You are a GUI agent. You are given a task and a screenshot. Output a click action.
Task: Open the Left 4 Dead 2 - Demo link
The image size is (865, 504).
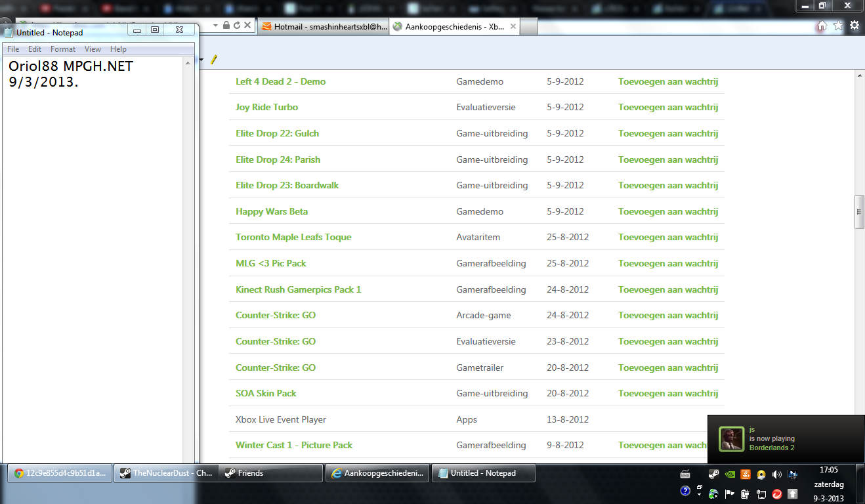coord(281,81)
